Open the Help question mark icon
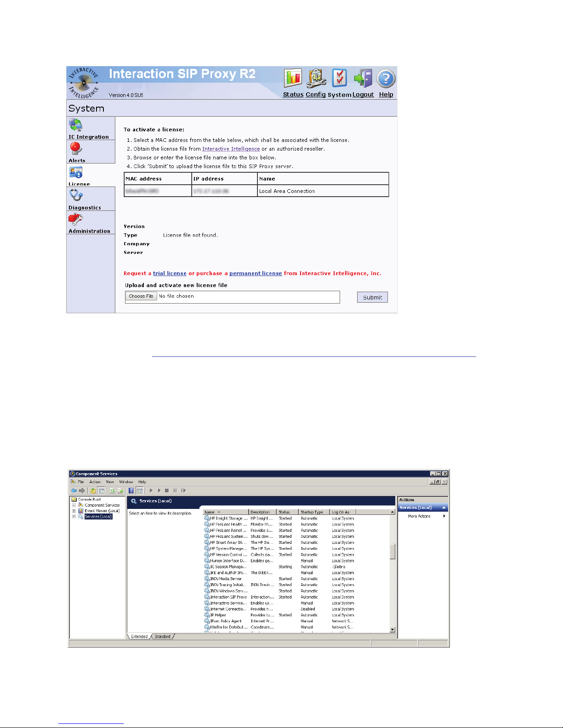The image size is (563, 728). point(386,79)
